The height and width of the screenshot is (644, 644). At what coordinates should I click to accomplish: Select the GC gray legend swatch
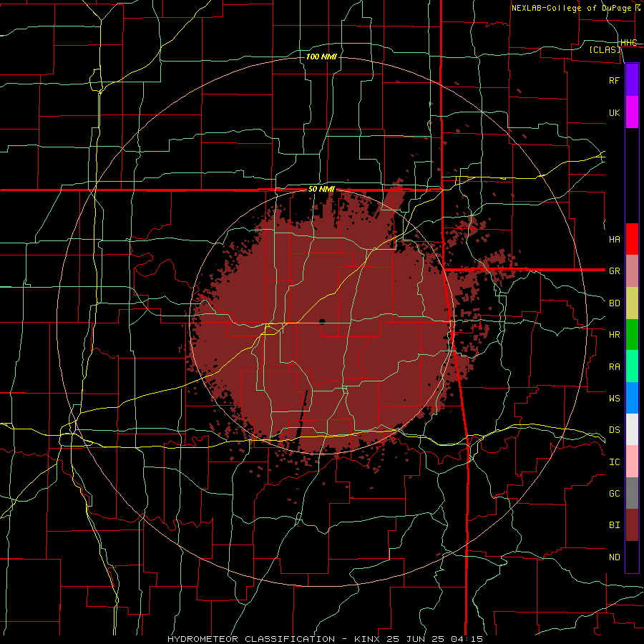(632, 493)
